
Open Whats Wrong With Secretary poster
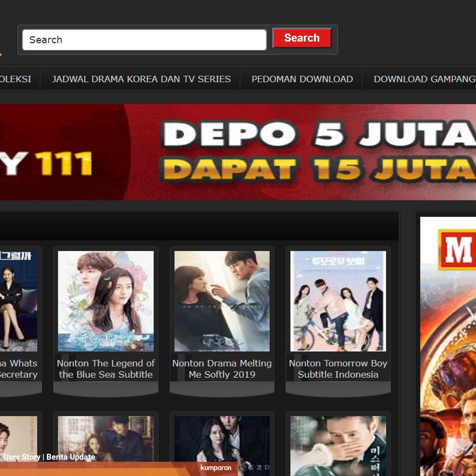click(19, 301)
